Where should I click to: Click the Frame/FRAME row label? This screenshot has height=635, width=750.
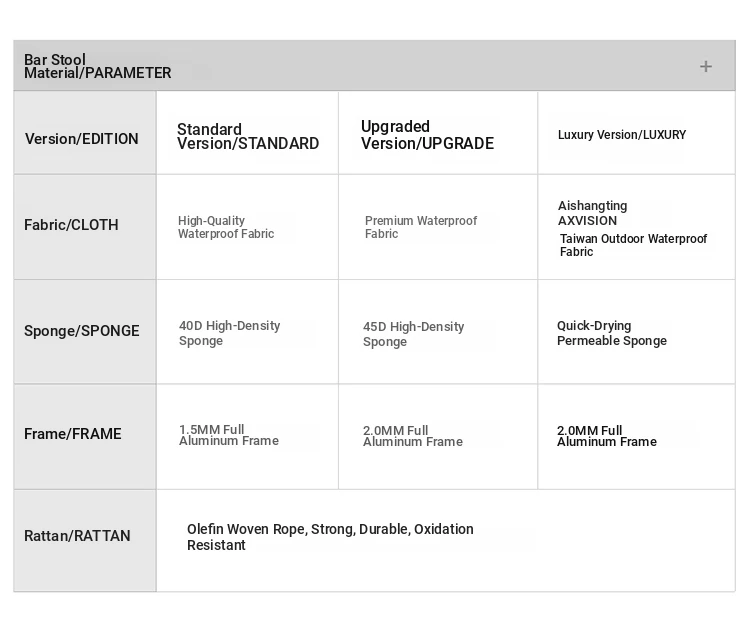click(x=73, y=434)
